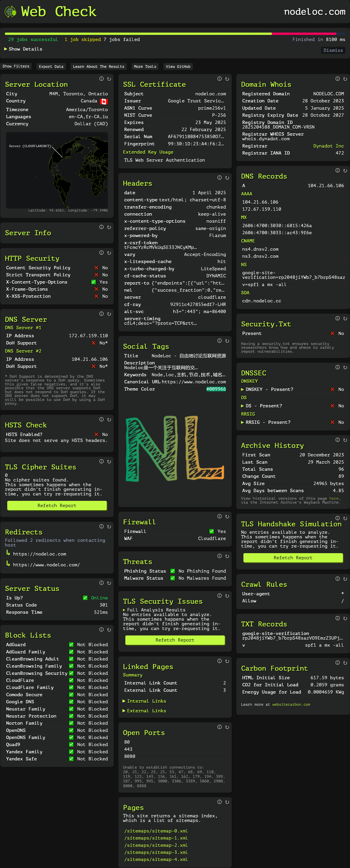The height and width of the screenshot is (868, 350).
Task: Expand Show Details section
Action: [x=23, y=49]
